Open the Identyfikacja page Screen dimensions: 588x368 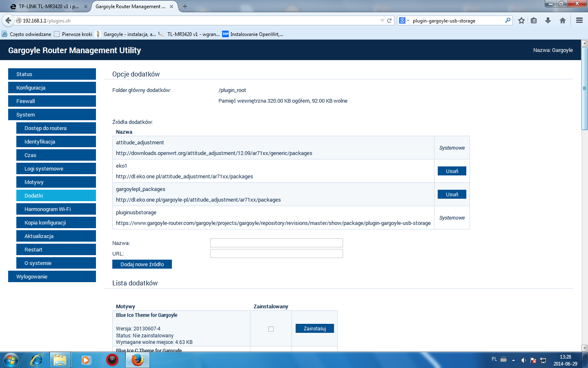point(56,141)
